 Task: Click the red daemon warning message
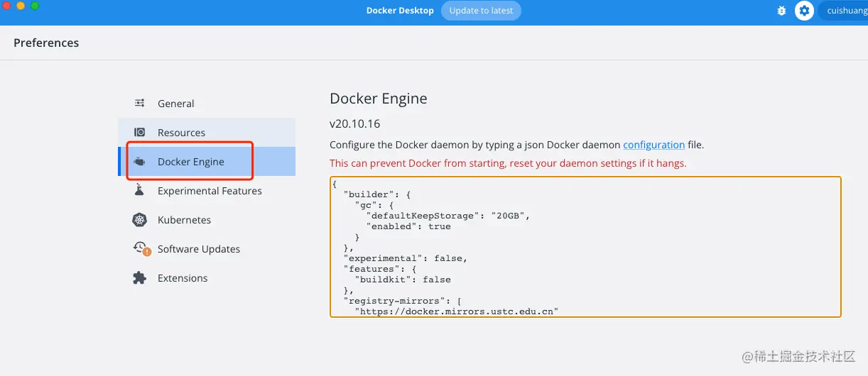point(508,163)
